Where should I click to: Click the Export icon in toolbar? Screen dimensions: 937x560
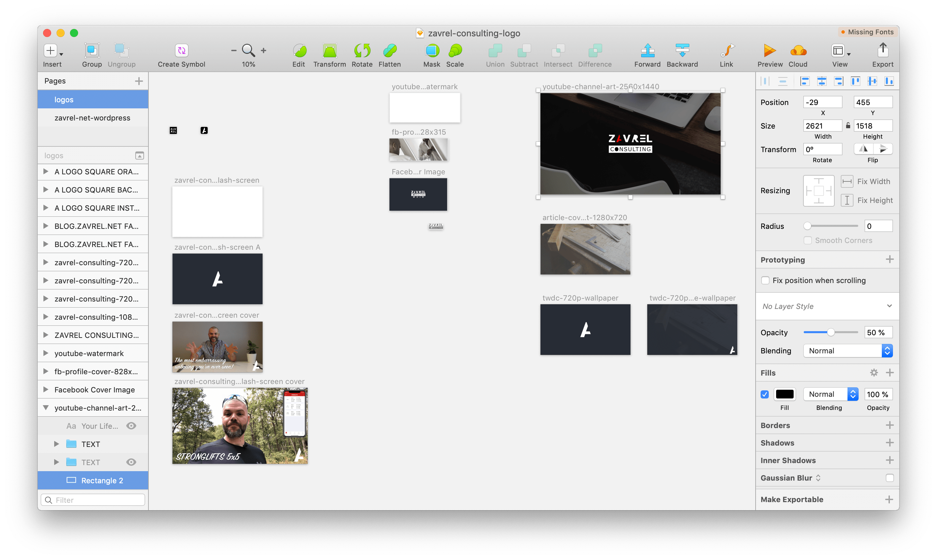pos(882,50)
